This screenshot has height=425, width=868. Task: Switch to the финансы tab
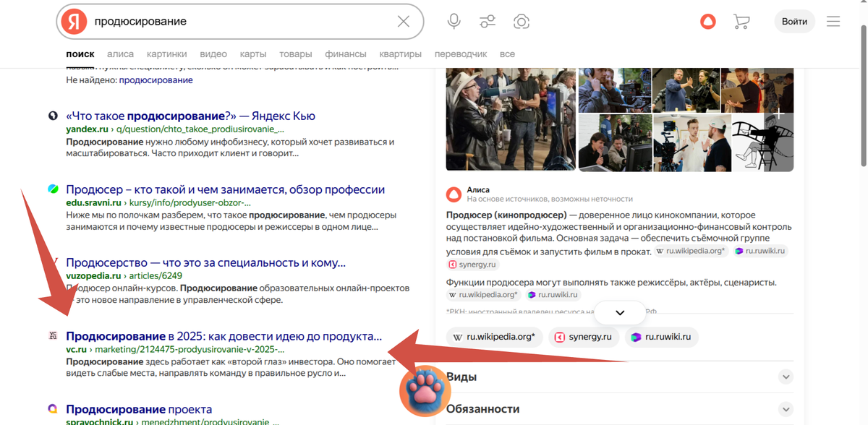click(x=346, y=54)
